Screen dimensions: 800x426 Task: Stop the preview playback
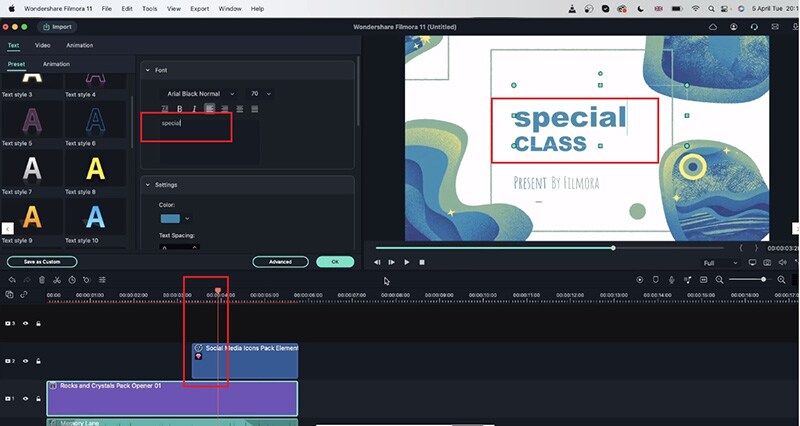(x=422, y=262)
